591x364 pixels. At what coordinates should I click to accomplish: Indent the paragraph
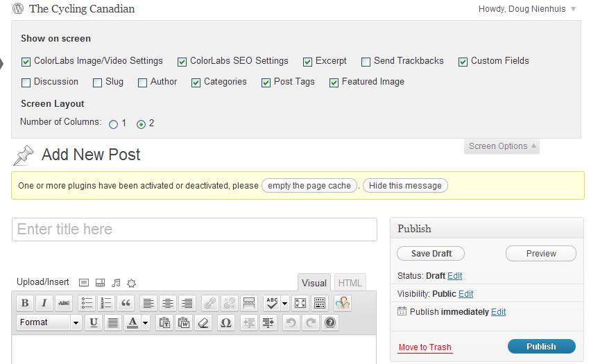click(268, 322)
